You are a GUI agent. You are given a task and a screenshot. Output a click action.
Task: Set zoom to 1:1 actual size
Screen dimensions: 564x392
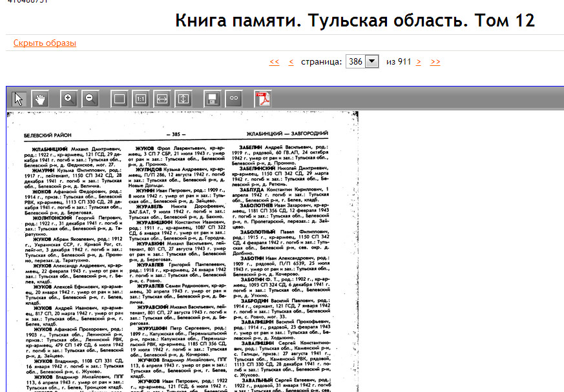point(140,99)
